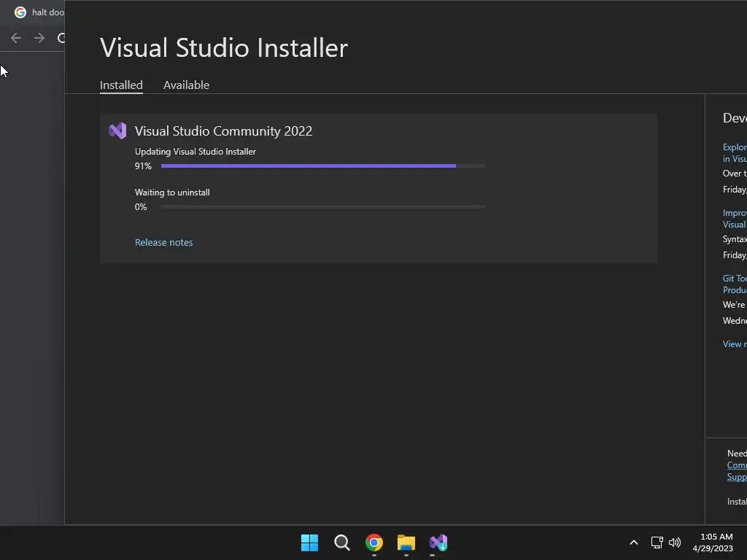The image size is (747, 560).
Task: Click the 0% uninstall progress value
Action: (141, 207)
